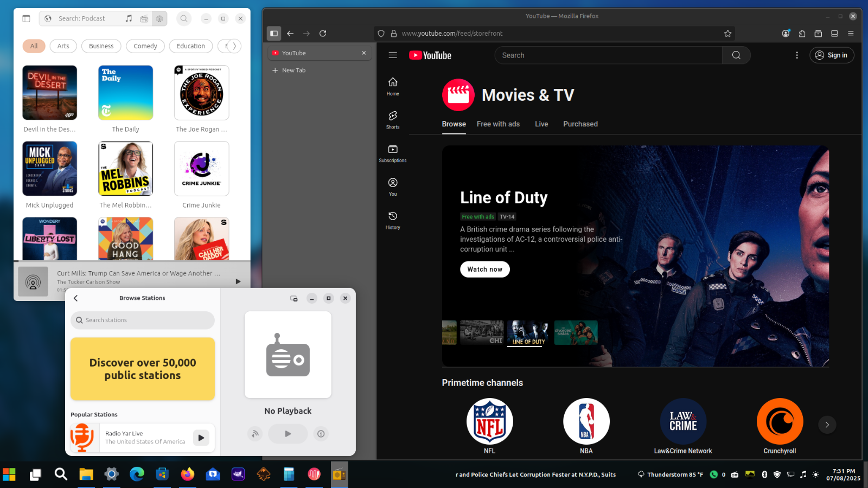Open YouTube watch History
This screenshot has height=488, width=868.
pos(393,220)
